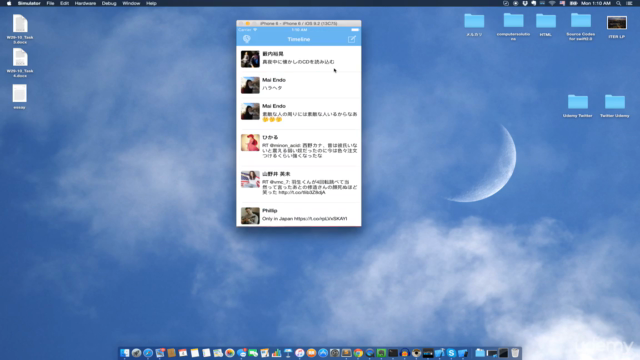This screenshot has width=640, height=360.
Task: Open Evernote green icon in Dock
Action: (381, 353)
